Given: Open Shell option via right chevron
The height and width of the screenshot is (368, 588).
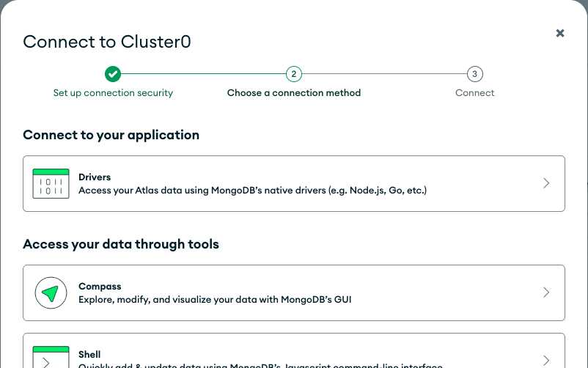Looking at the screenshot, I should pyautogui.click(x=546, y=361).
